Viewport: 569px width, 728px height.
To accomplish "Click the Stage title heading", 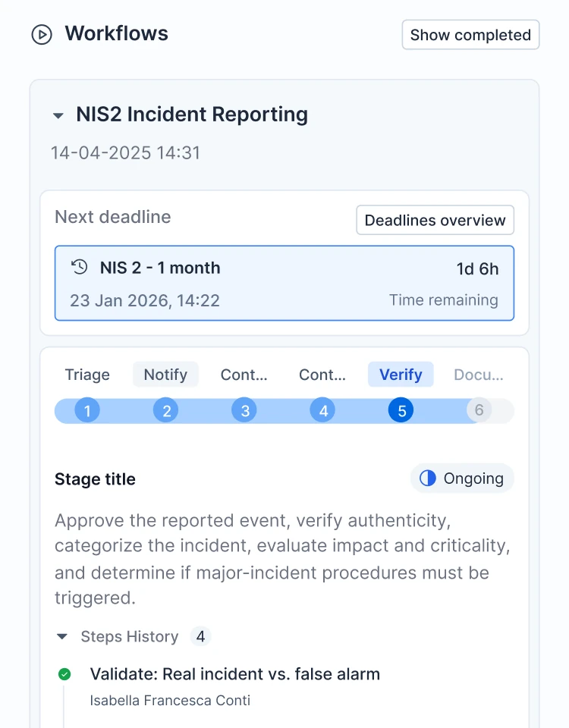I will 96,479.
